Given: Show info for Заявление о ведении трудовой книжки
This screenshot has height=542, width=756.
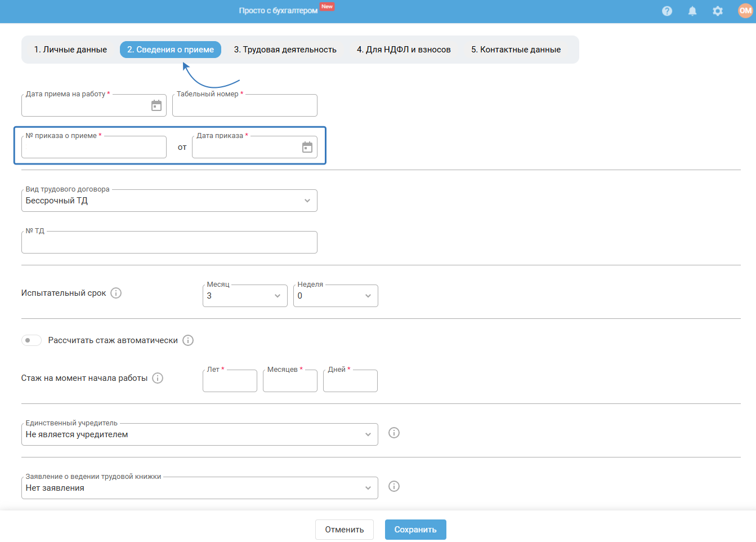Looking at the screenshot, I should (x=394, y=486).
